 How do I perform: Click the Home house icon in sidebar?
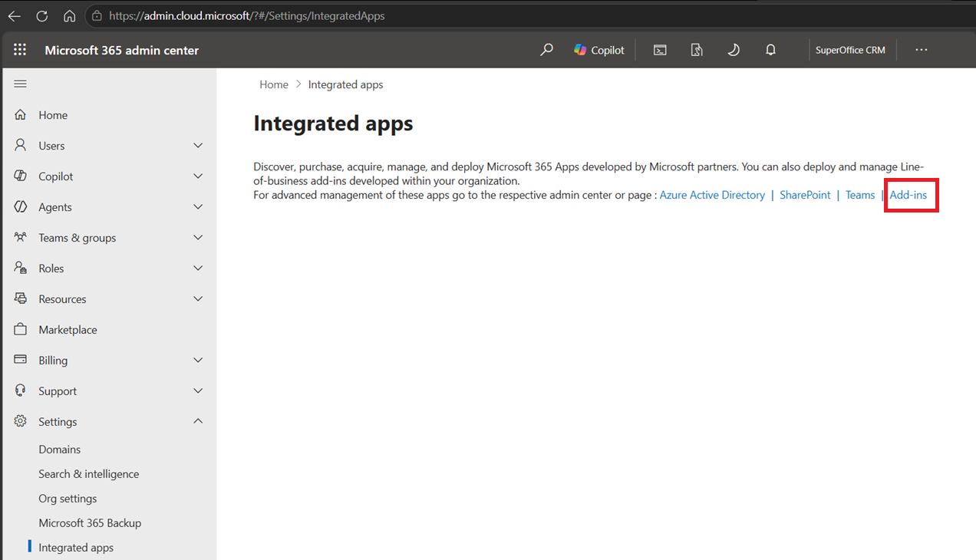pyautogui.click(x=21, y=114)
